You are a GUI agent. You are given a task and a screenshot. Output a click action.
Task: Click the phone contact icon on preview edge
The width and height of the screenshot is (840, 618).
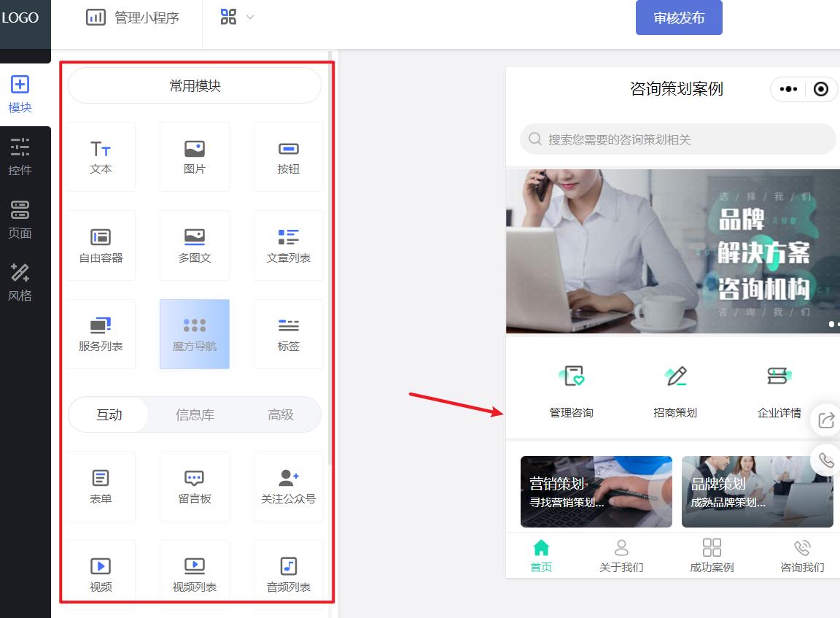tap(825, 460)
